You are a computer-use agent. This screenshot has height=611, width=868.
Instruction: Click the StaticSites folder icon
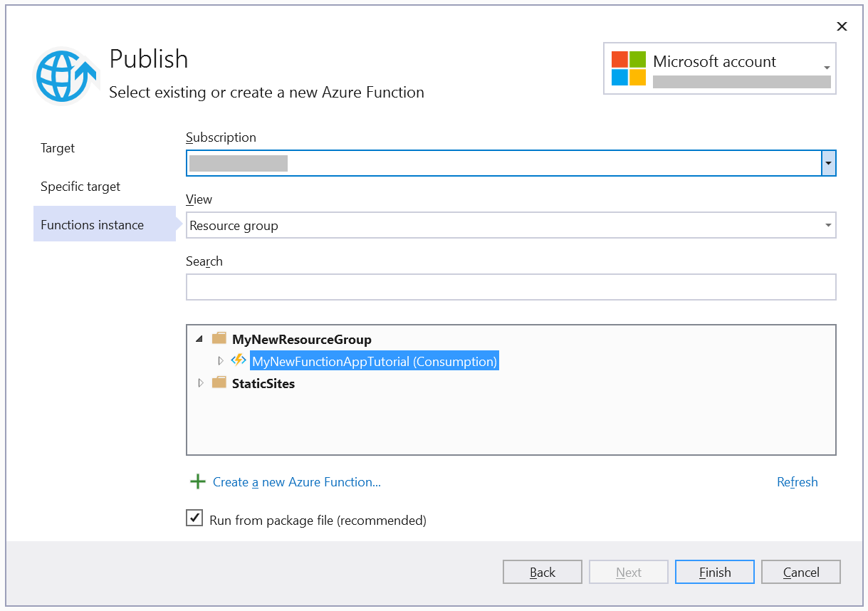(219, 382)
